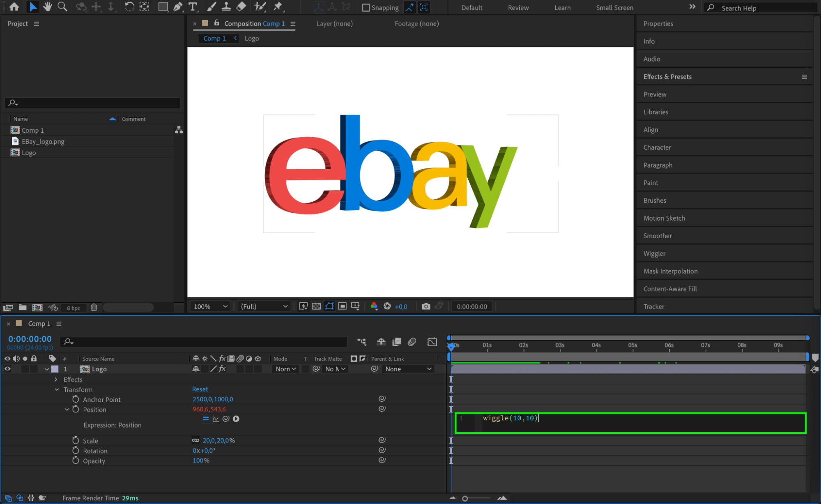Select the Pen tool
The height and width of the screenshot is (504, 821).
[x=177, y=7]
